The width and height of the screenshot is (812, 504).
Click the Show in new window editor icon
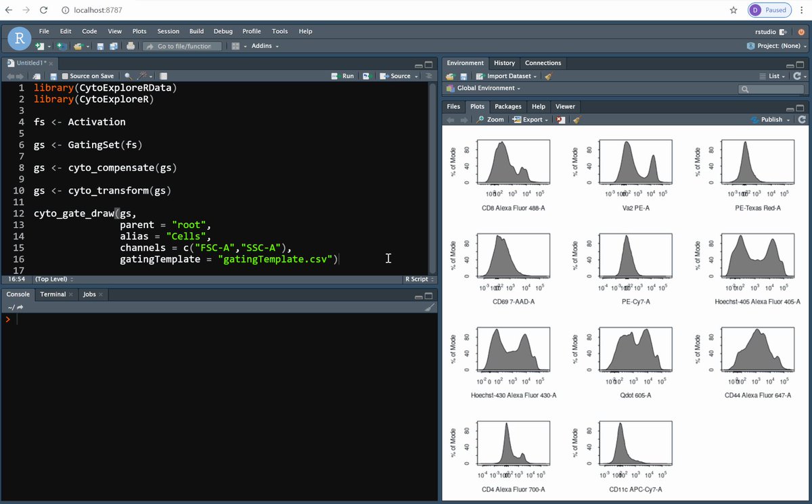[37, 76]
